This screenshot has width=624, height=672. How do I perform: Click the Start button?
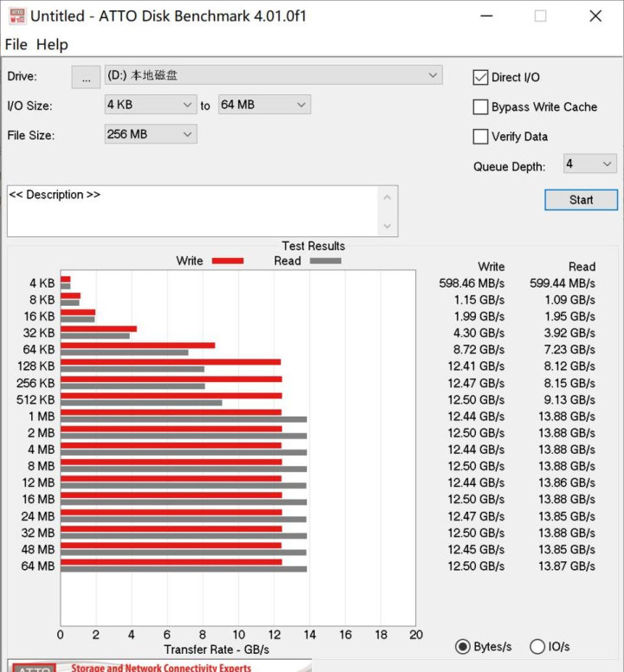pos(582,200)
